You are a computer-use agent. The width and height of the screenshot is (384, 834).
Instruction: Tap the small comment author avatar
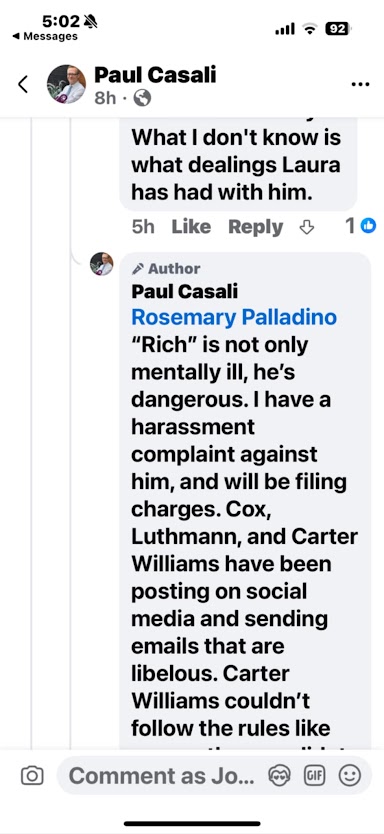pos(102,264)
